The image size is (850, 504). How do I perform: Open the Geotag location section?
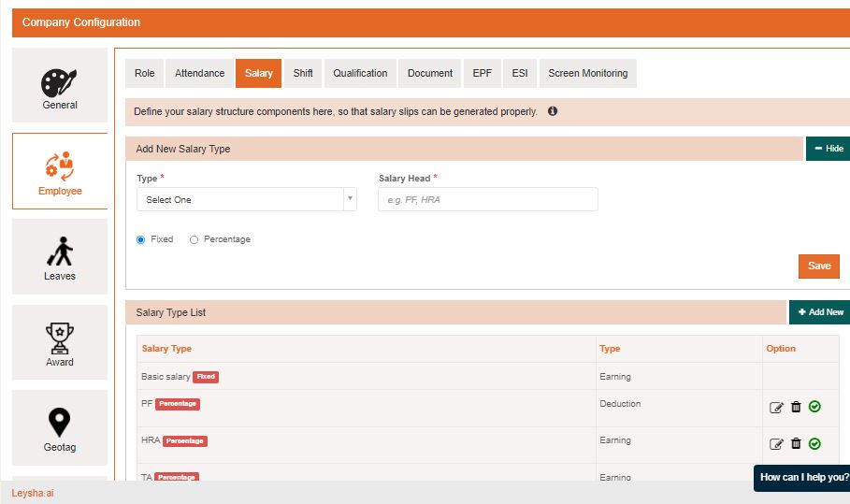point(60,428)
